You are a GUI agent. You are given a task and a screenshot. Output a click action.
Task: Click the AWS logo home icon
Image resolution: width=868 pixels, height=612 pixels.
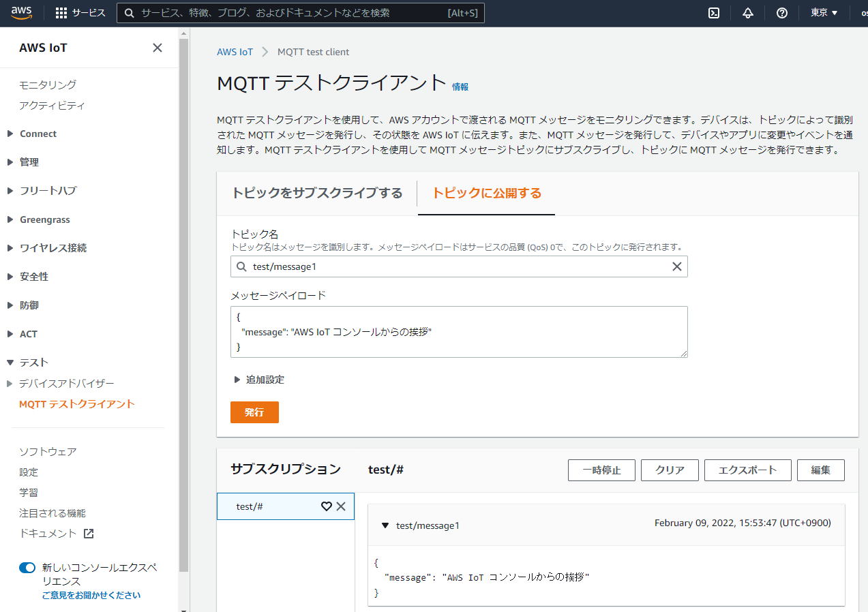22,13
